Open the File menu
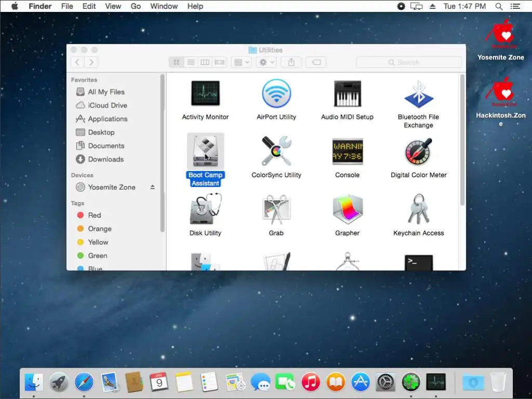This screenshot has width=532, height=399. 67,6
